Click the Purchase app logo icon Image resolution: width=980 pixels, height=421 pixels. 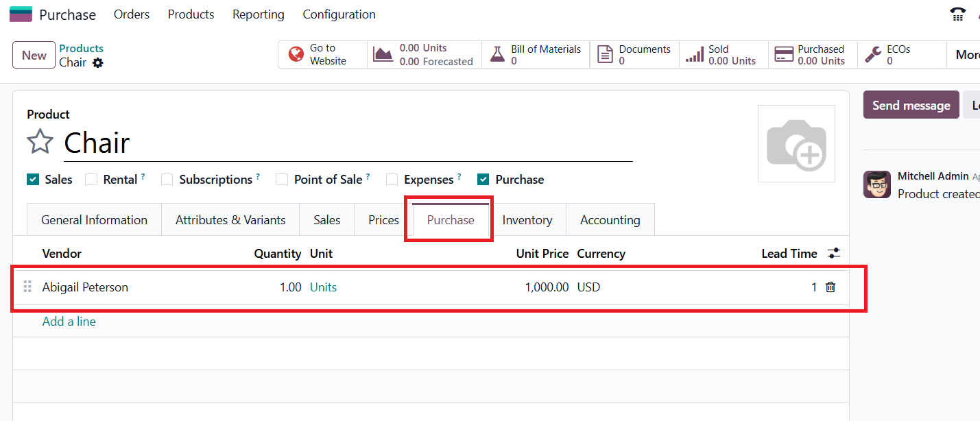[21, 14]
